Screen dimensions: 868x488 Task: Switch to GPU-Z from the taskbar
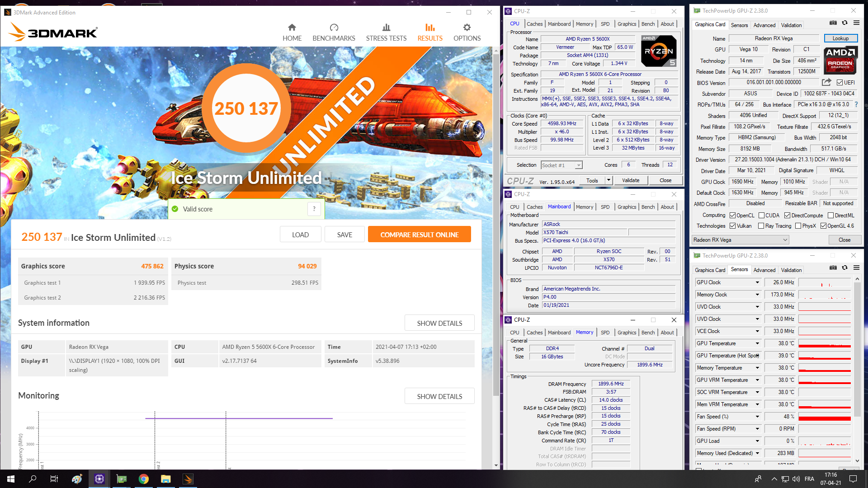click(122, 479)
